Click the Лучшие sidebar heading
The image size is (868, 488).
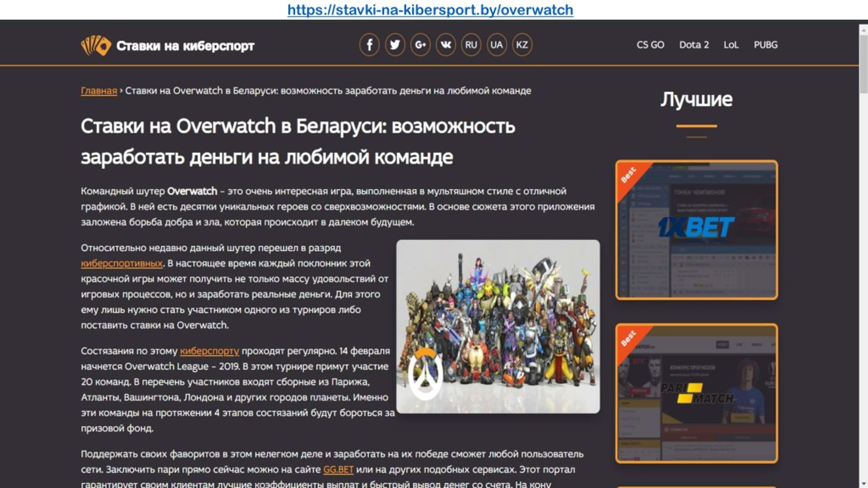coord(696,99)
